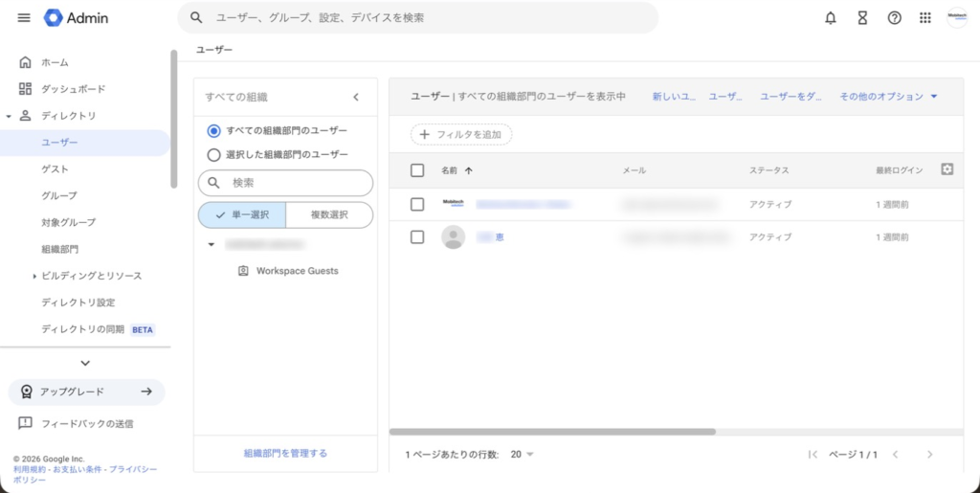Go to the next page

(930, 455)
